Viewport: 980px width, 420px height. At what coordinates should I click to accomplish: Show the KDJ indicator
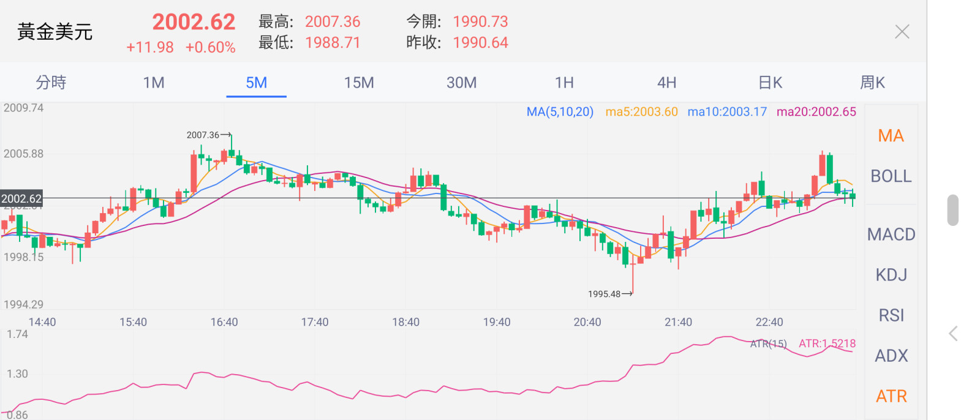(x=891, y=275)
